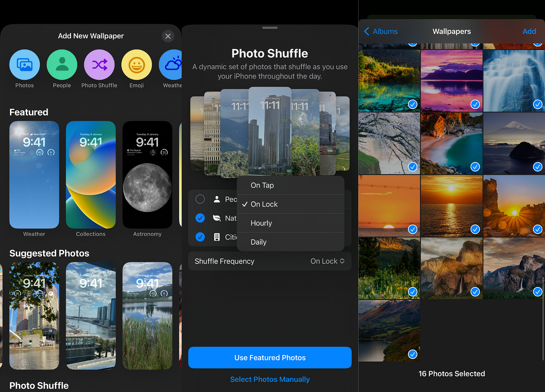This screenshot has width=545, height=392.
Task: Open Shuffle Frequency On Lock dropdown
Action: [327, 261]
